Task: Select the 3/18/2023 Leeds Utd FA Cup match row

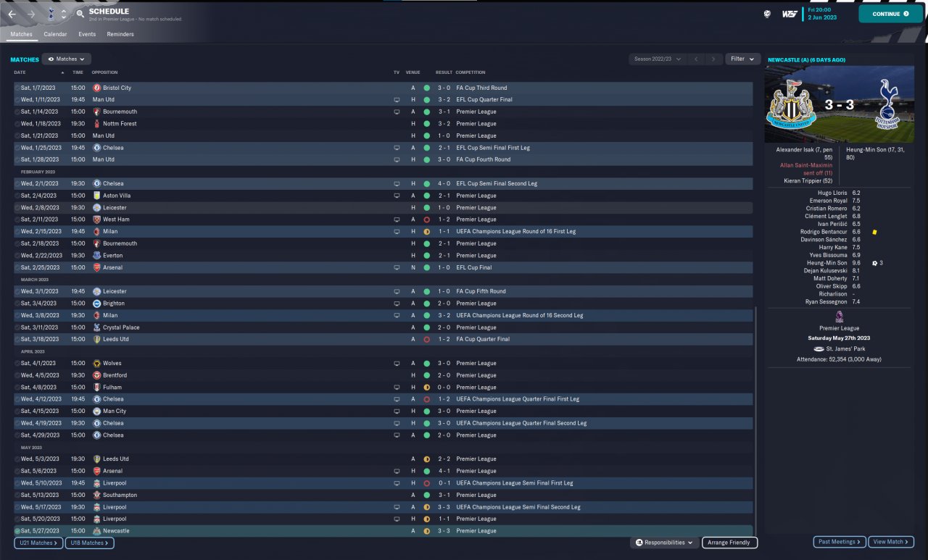Action: [x=383, y=339]
